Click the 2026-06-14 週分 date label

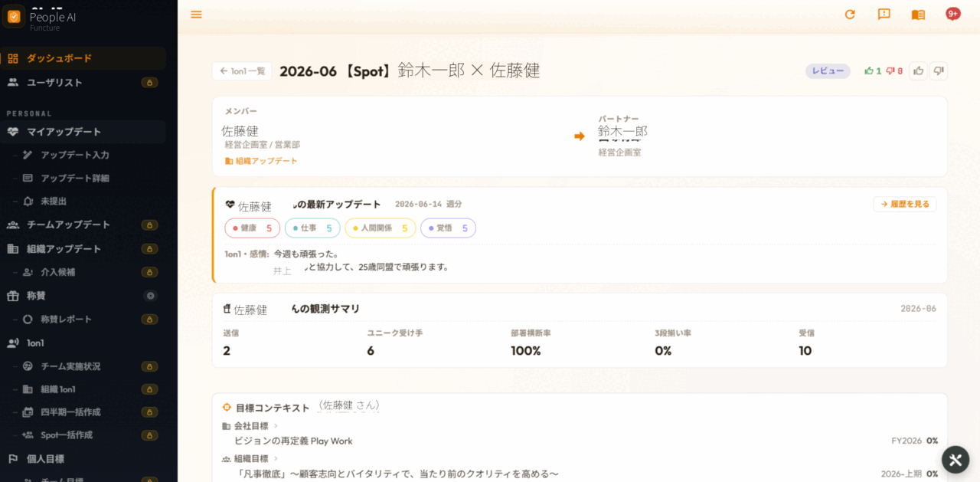(428, 205)
